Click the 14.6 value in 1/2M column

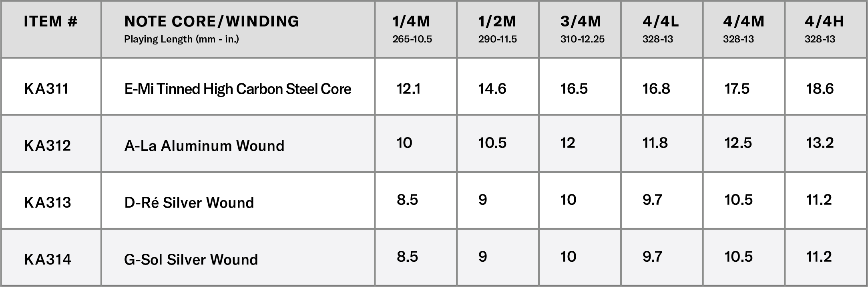click(492, 89)
